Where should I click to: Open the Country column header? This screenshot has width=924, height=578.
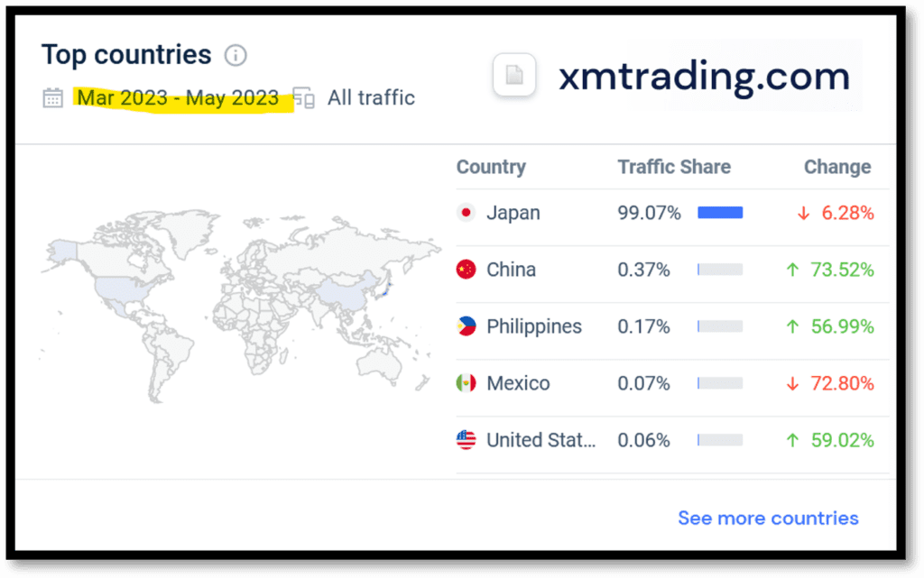(x=491, y=167)
